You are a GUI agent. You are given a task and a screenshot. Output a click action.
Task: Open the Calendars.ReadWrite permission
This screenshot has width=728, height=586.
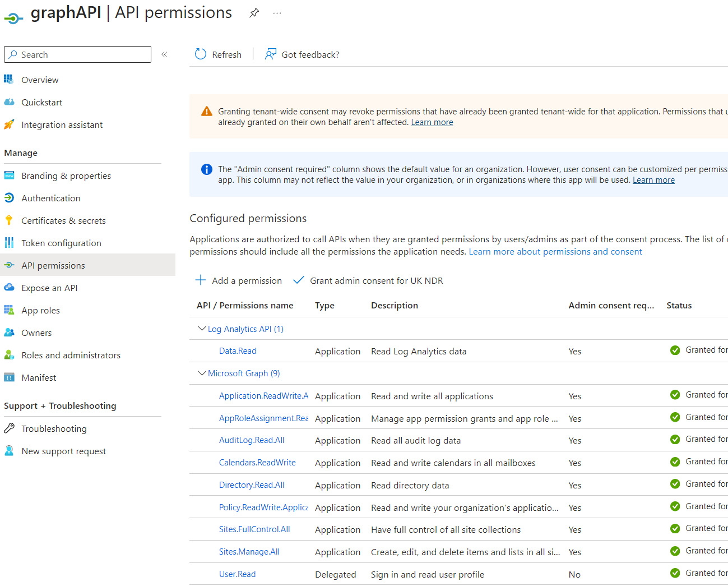point(257,463)
